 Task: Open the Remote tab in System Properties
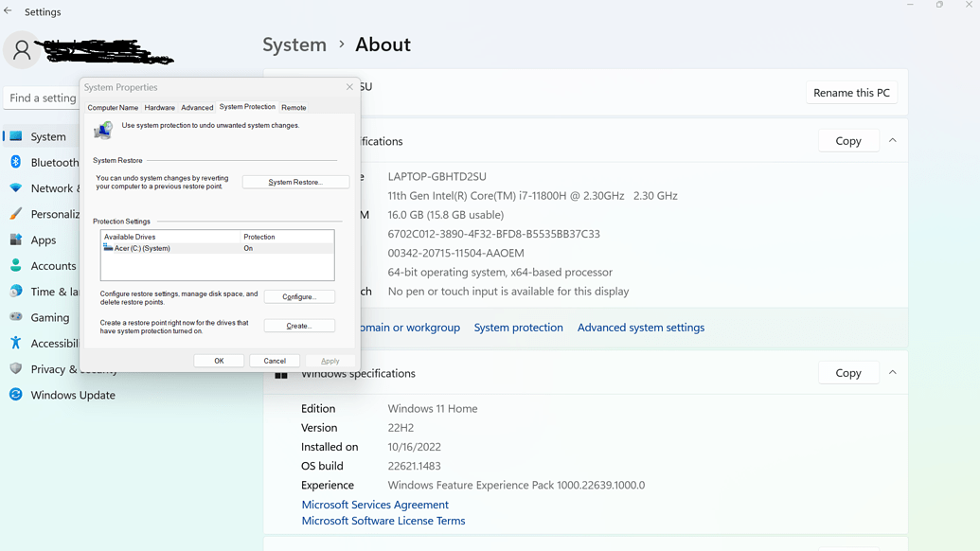294,108
